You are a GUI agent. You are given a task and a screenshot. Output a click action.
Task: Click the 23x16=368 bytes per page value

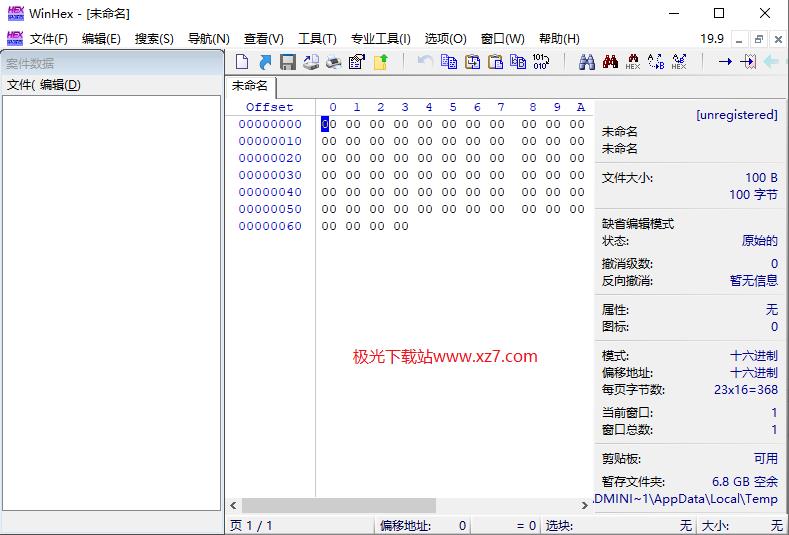(746, 390)
